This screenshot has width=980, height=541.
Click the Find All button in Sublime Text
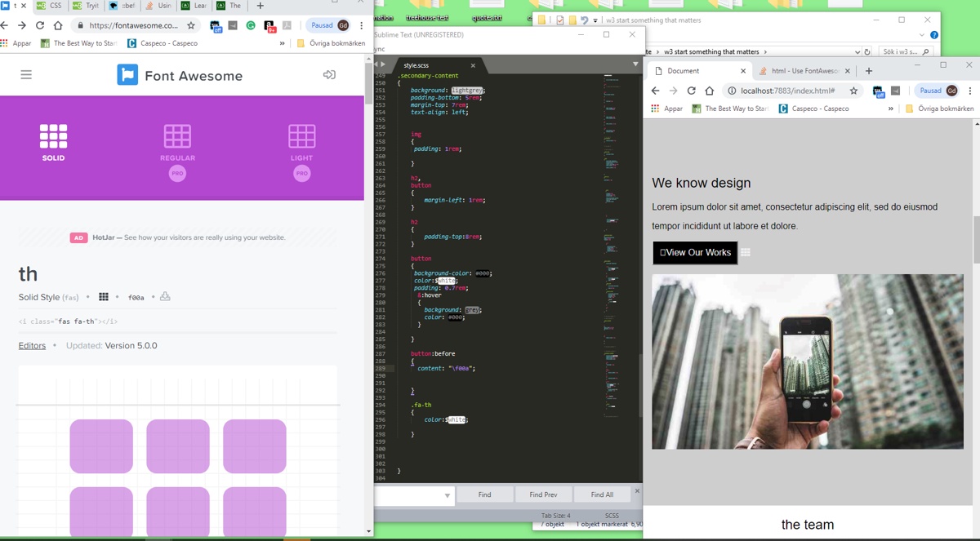(x=602, y=494)
